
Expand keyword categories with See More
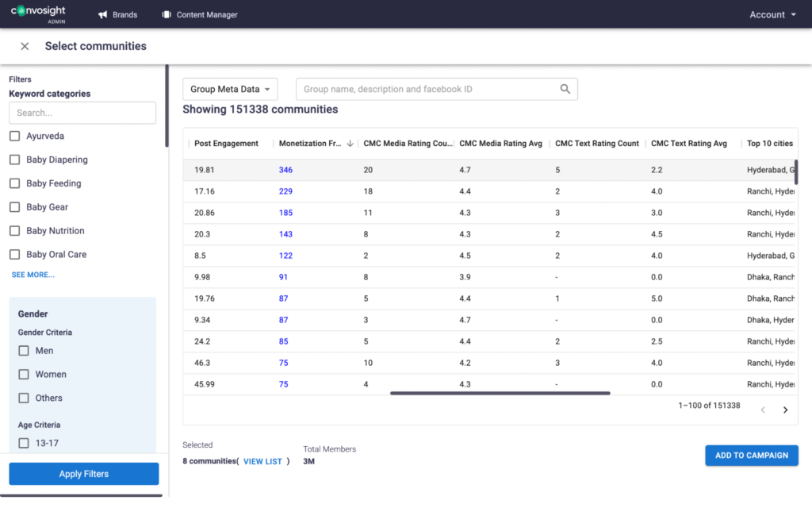pyautogui.click(x=33, y=275)
